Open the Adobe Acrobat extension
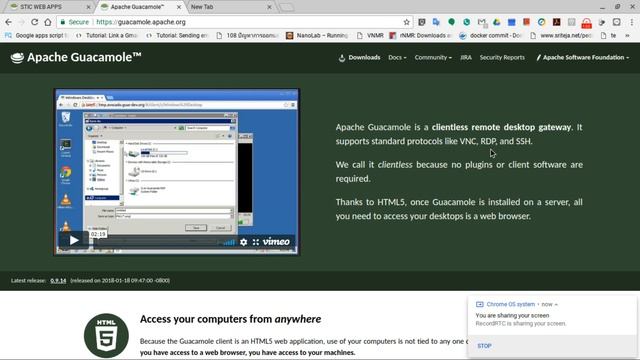 556,22
